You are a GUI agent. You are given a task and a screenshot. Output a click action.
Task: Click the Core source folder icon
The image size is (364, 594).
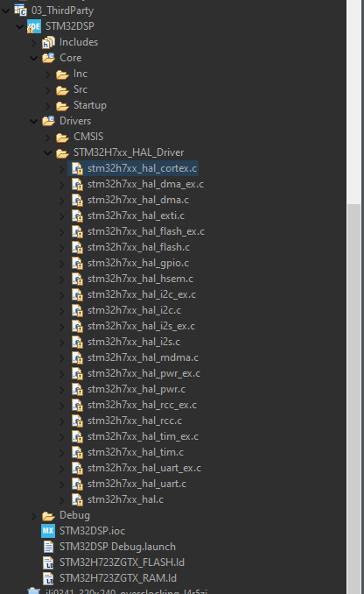click(x=48, y=58)
